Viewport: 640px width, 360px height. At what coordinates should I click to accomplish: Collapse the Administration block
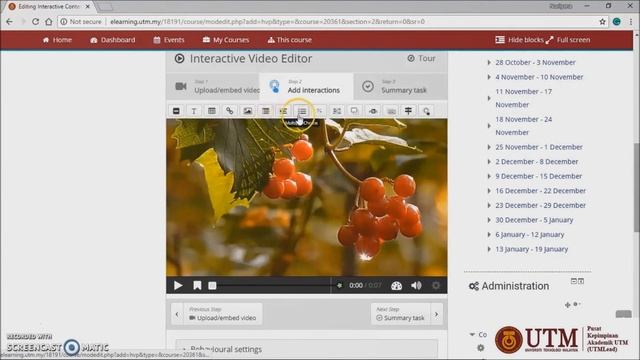(x=573, y=281)
